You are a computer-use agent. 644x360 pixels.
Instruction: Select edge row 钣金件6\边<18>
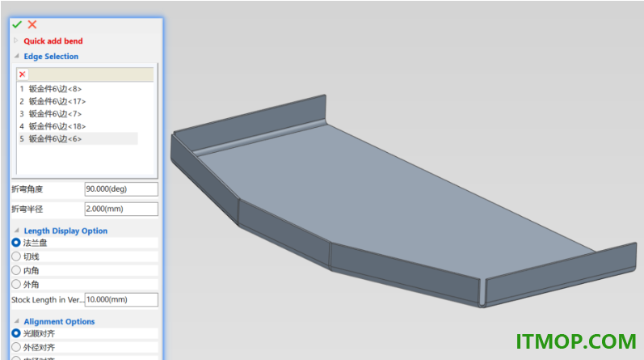tap(78, 126)
